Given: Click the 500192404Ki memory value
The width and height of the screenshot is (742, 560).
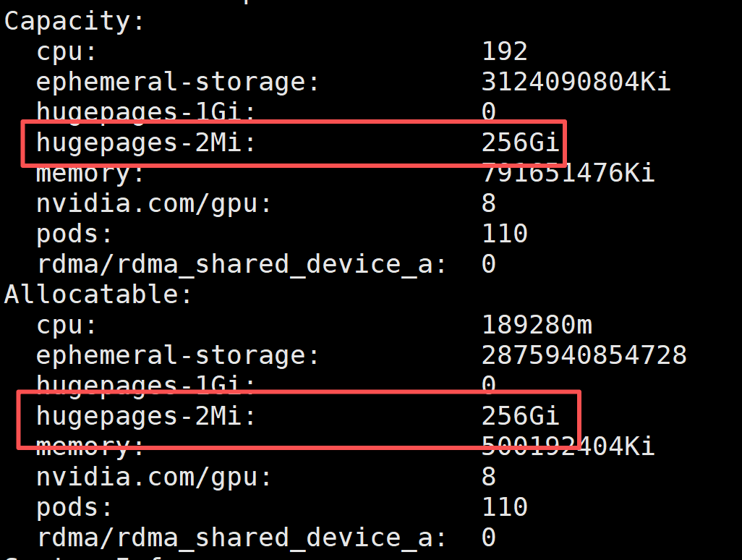Looking at the screenshot, I should click(568, 446).
